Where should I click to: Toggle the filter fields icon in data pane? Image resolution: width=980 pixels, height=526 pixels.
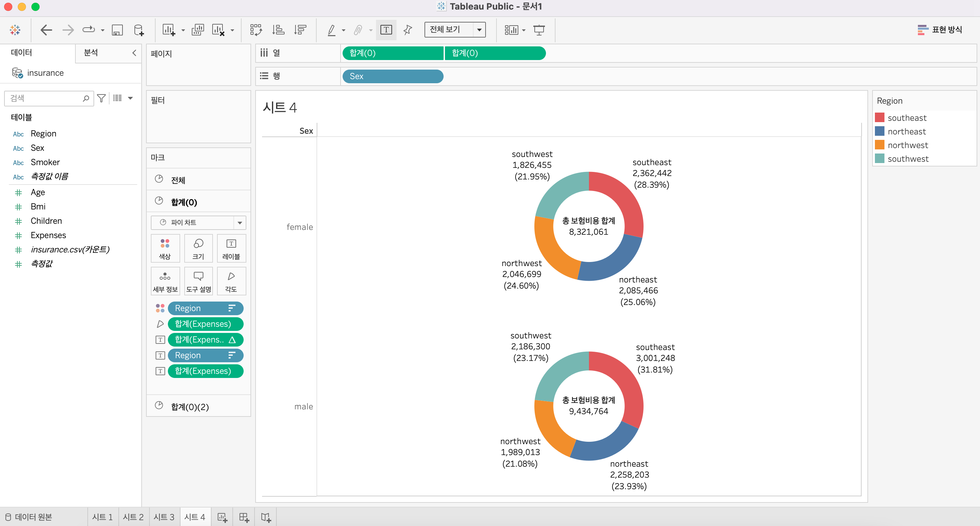pos(101,98)
